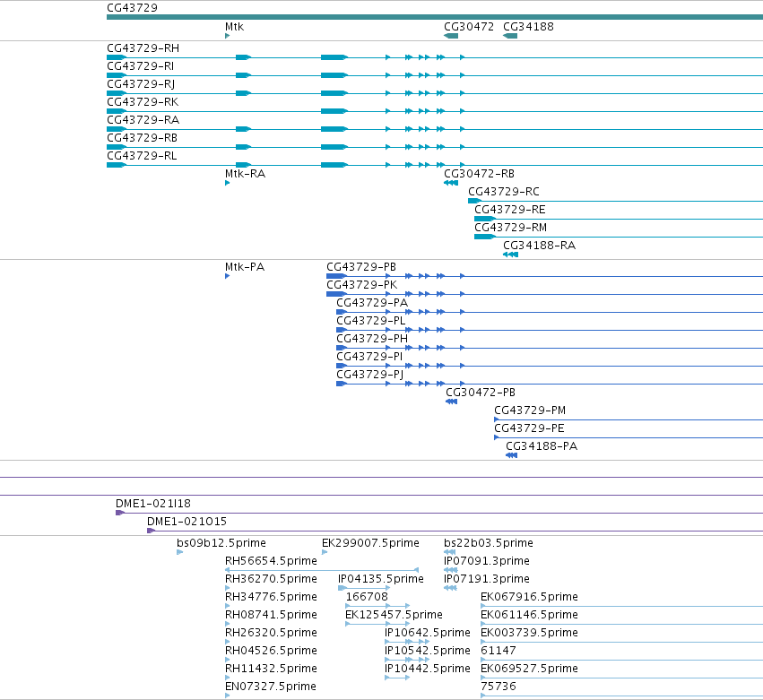Open the CG30472 gene label
Viewport: 763px width, 700px height.
[469, 27]
